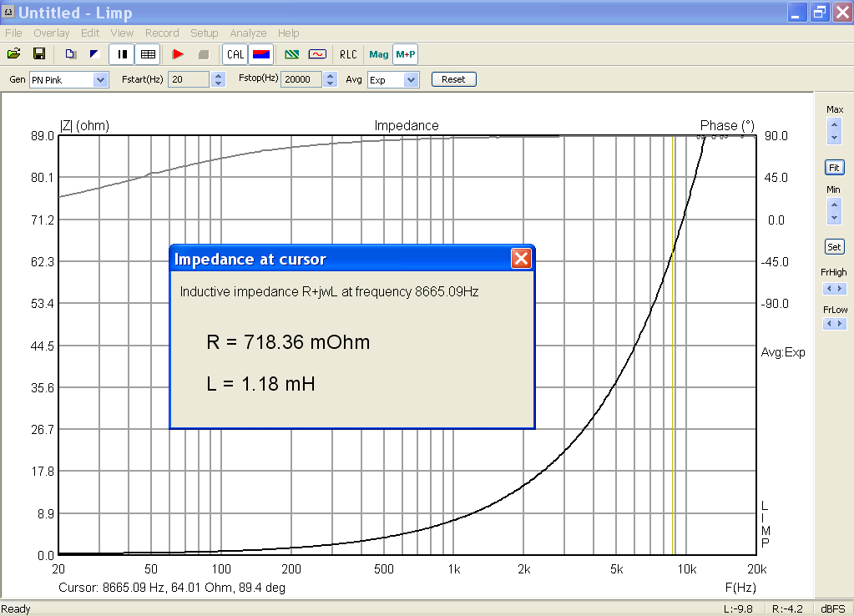Toggle the grid table view icon

pyautogui.click(x=148, y=54)
